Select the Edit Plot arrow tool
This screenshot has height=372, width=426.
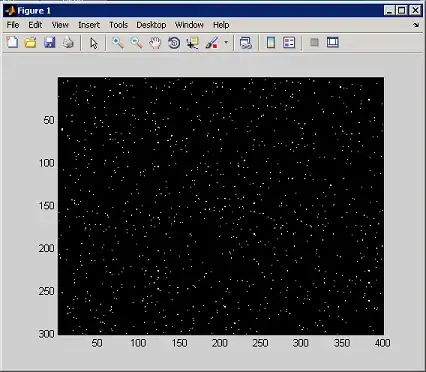[x=94, y=43]
